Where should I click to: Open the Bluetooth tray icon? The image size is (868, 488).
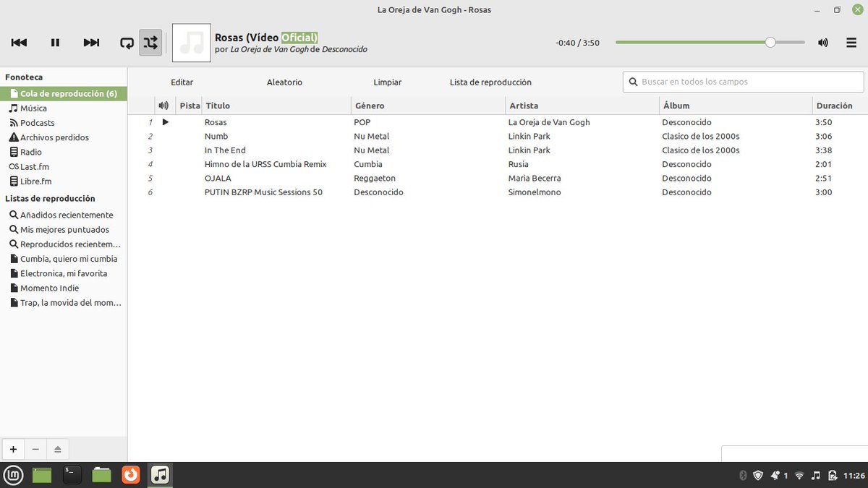[742, 476]
